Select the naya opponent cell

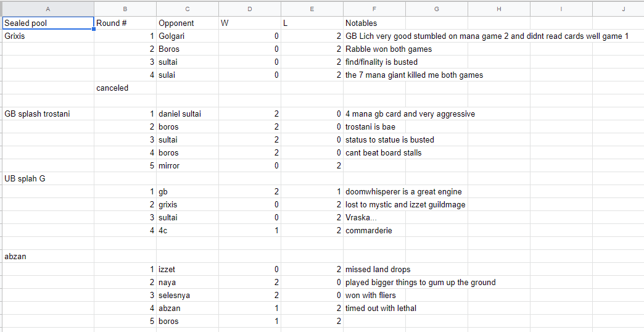click(188, 282)
